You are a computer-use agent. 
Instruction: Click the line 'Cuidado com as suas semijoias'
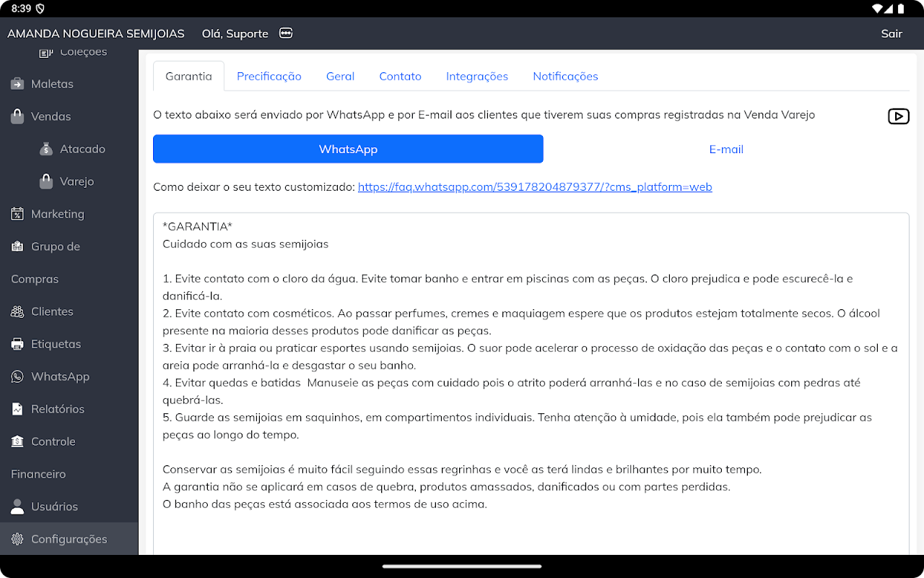click(x=245, y=244)
